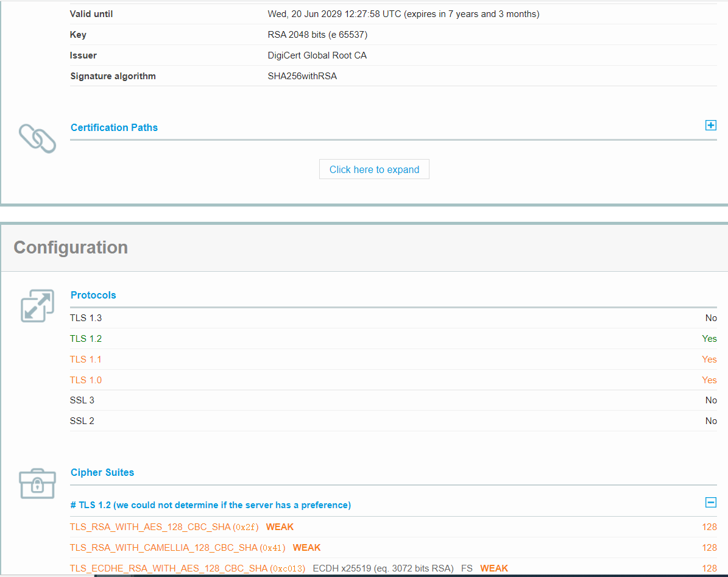Open the Certification Paths heading link
The height and width of the screenshot is (577, 728).
click(114, 127)
